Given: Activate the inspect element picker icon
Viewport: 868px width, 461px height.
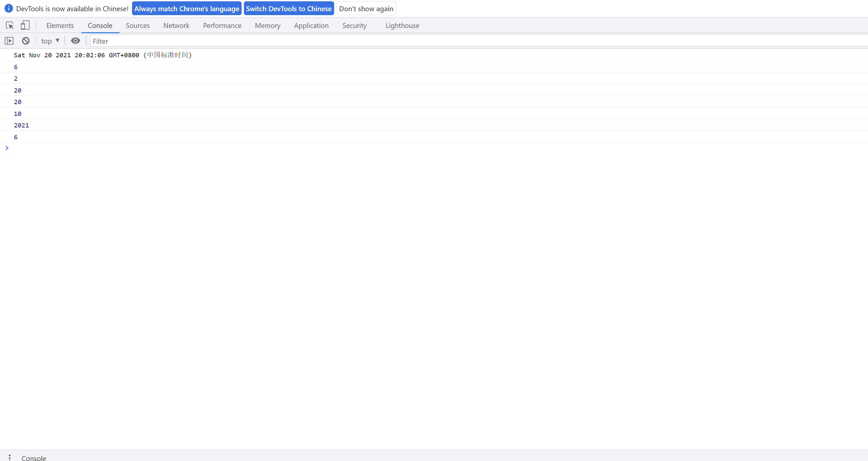Looking at the screenshot, I should [10, 25].
